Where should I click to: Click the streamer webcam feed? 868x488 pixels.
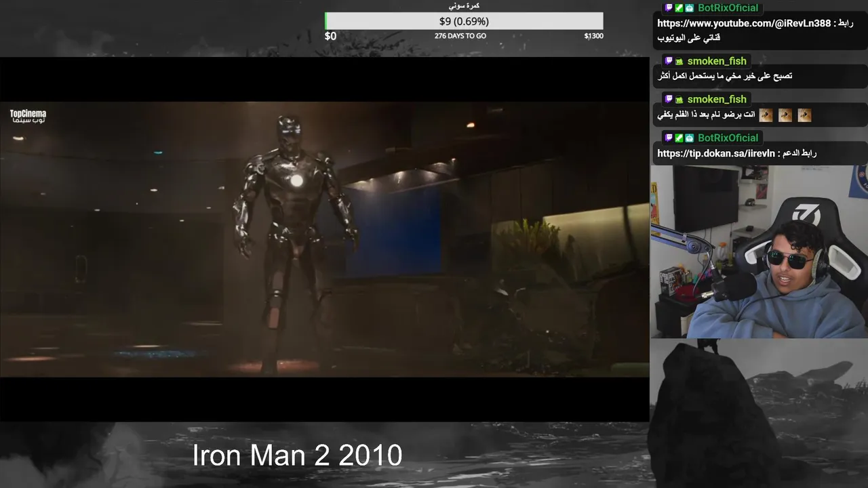759,251
